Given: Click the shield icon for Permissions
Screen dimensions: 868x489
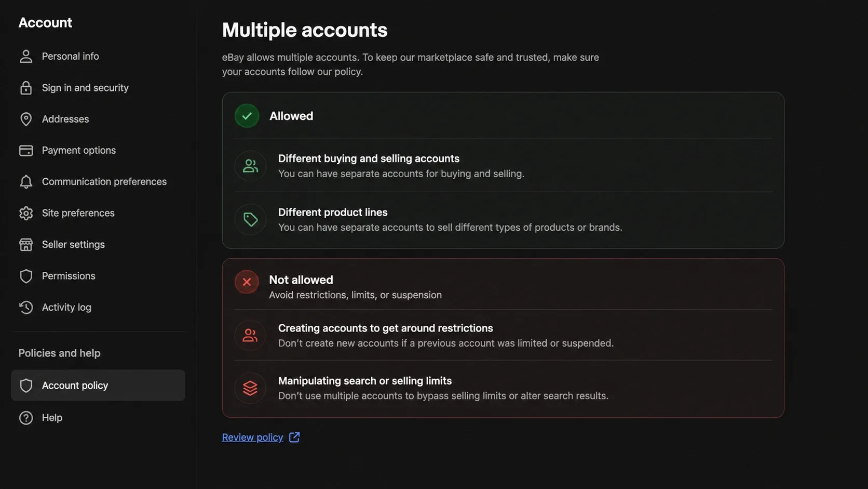Looking at the screenshot, I should (x=26, y=276).
